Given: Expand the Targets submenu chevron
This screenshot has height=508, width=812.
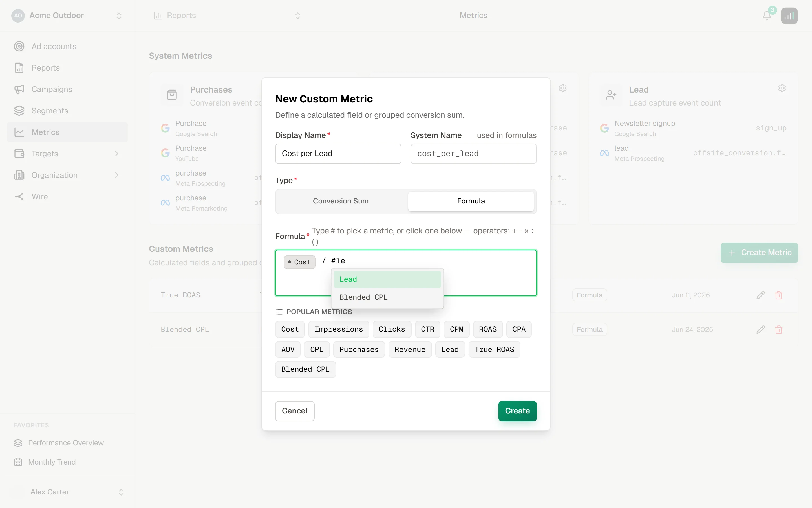Looking at the screenshot, I should coord(117,154).
